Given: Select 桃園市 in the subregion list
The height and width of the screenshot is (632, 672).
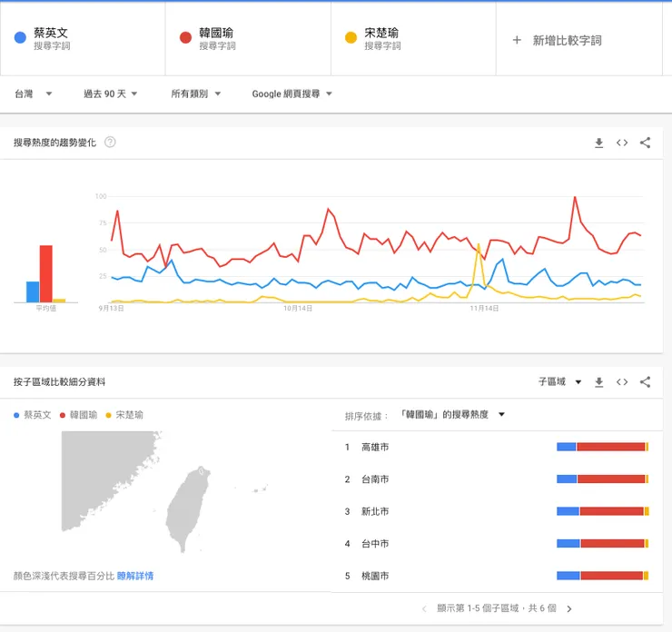Looking at the screenshot, I should [375, 576].
